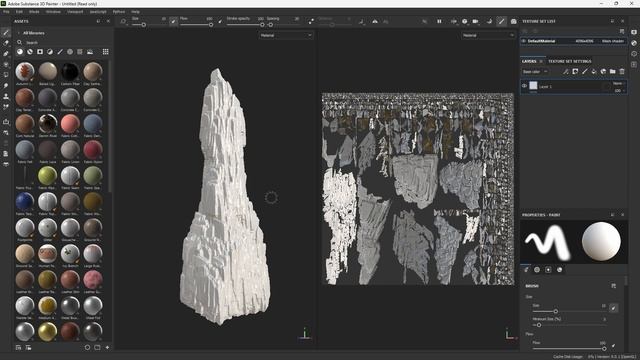Open the screenshot camera icon

(513, 21)
